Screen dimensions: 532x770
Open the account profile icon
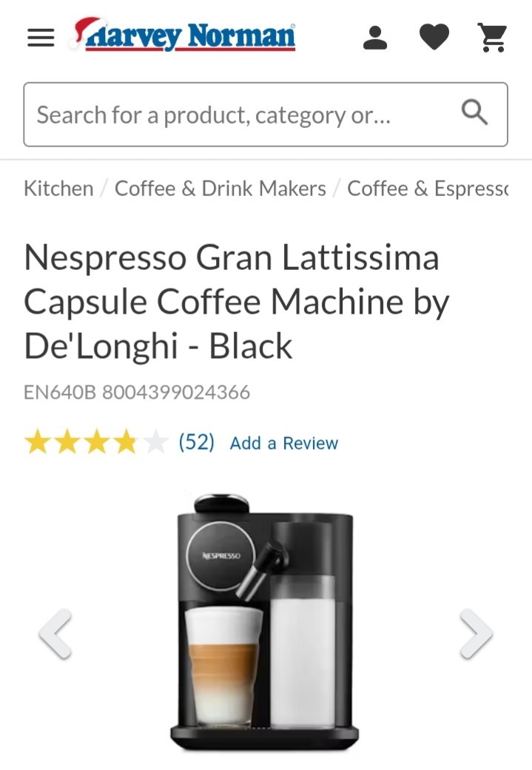click(375, 38)
